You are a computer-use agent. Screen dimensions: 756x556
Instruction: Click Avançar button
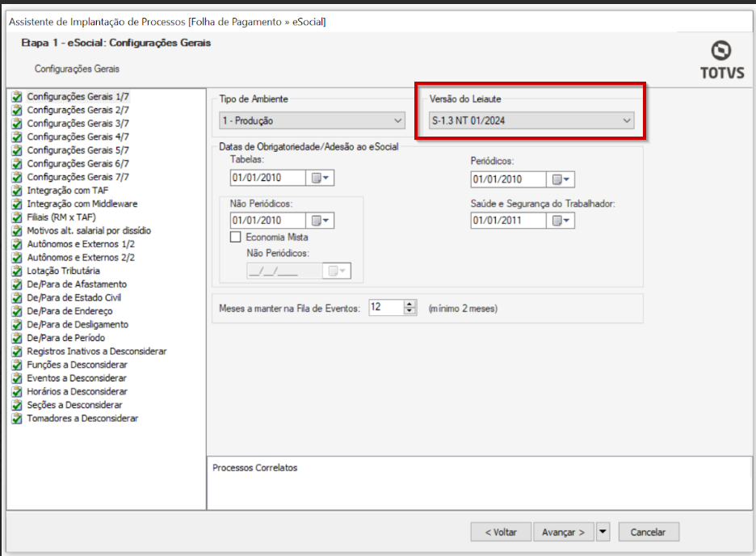564,532
